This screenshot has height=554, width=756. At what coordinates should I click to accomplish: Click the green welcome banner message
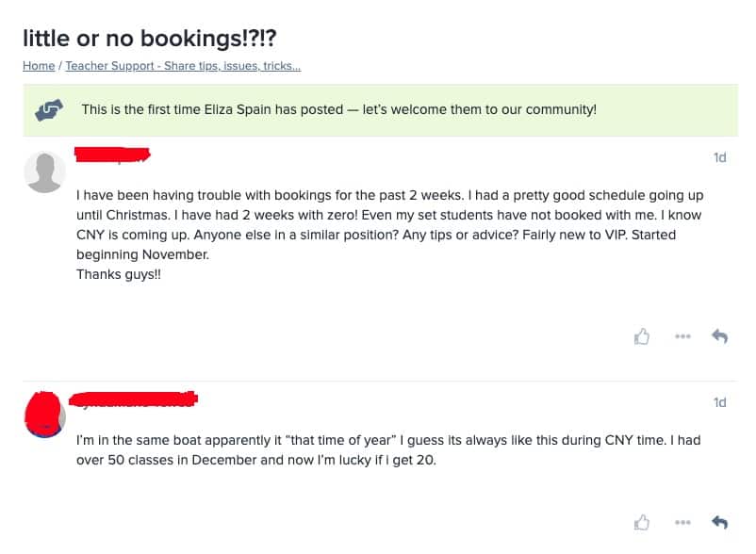(x=339, y=109)
